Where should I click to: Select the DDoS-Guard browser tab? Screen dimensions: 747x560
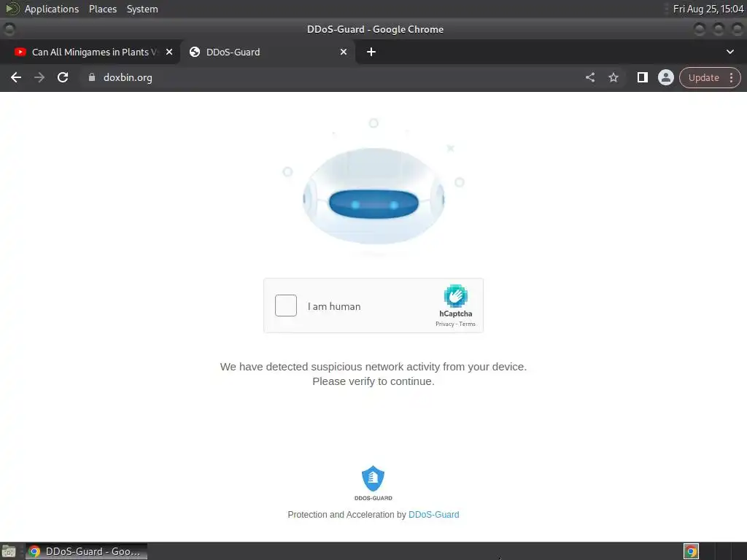(267, 52)
